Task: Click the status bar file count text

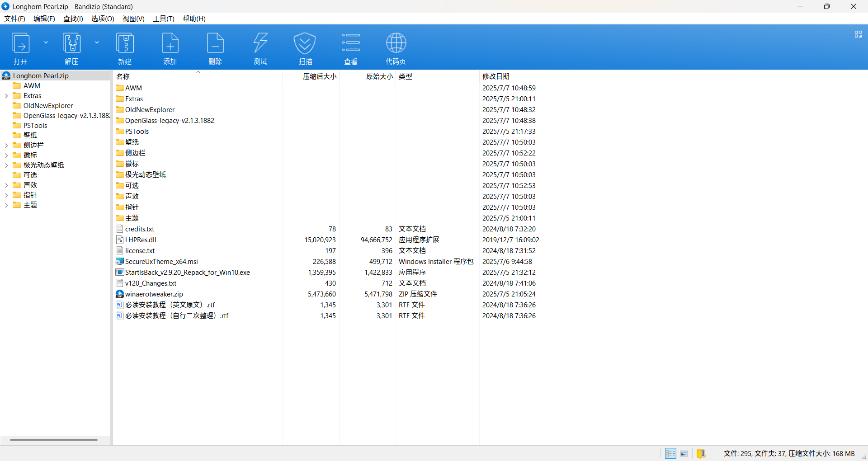Action: click(x=789, y=453)
